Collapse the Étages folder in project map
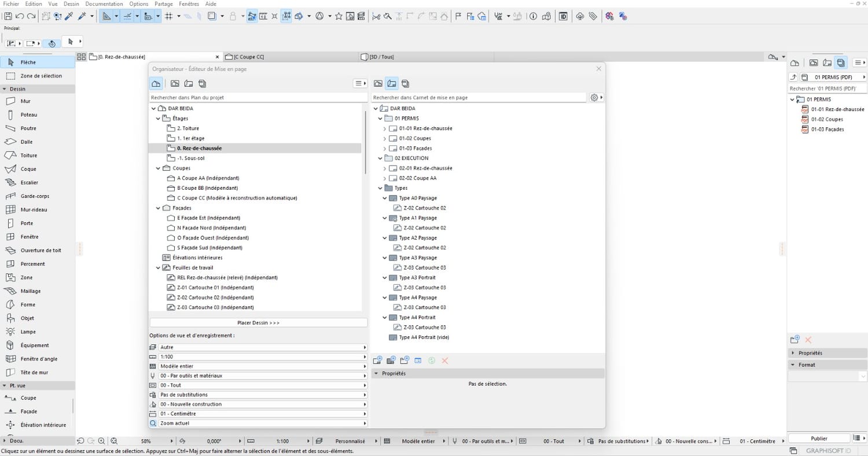This screenshot has height=456, width=868. (x=158, y=119)
